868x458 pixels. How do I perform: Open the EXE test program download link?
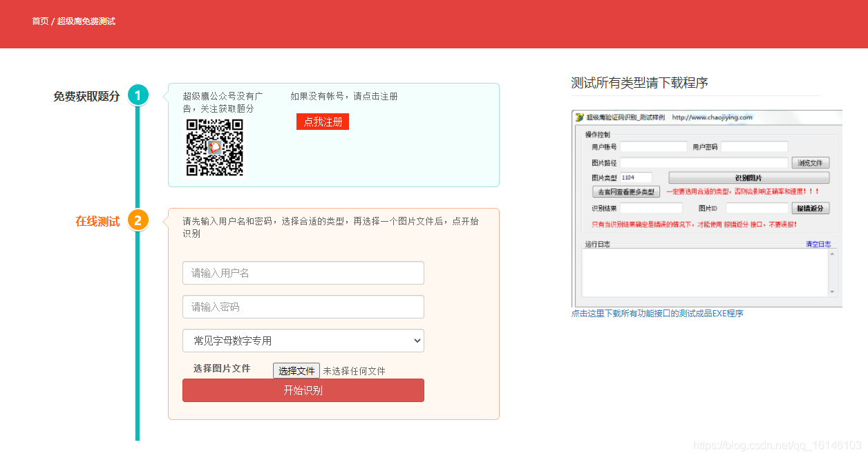(657, 314)
